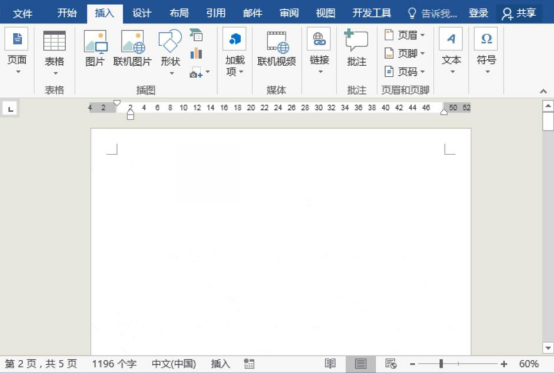This screenshot has width=554, height=373.
Task: Click the 60% zoom level
Action: pyautogui.click(x=529, y=363)
